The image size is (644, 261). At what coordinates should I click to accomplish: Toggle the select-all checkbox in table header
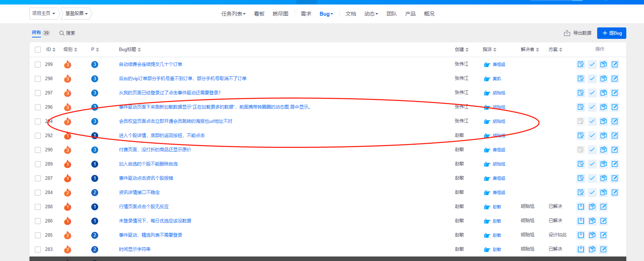(38, 50)
